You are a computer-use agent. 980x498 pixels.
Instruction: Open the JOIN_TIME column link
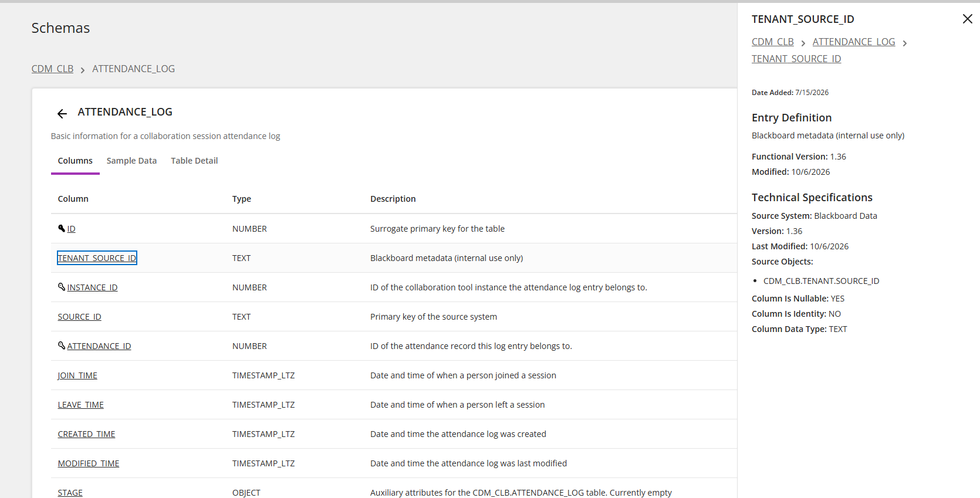pyautogui.click(x=77, y=375)
